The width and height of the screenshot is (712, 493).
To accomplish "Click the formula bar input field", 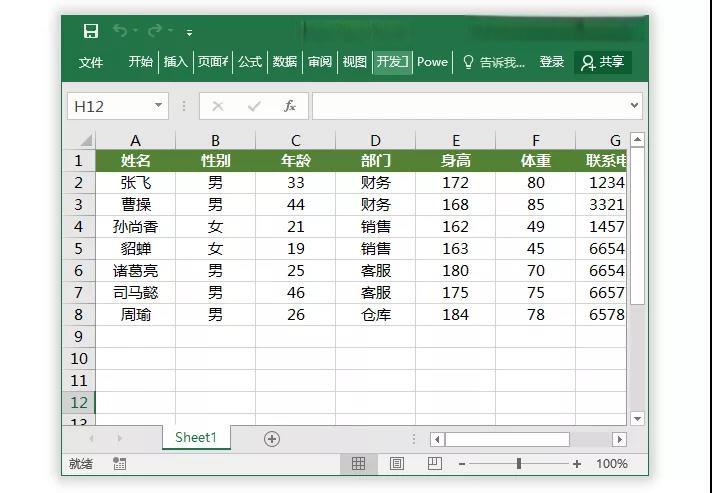I will tap(470, 106).
